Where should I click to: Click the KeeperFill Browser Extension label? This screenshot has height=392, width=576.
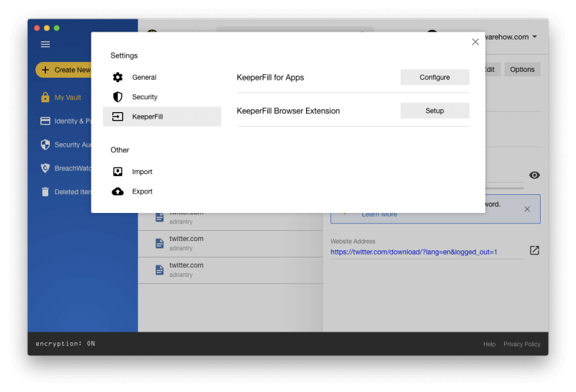click(x=289, y=111)
